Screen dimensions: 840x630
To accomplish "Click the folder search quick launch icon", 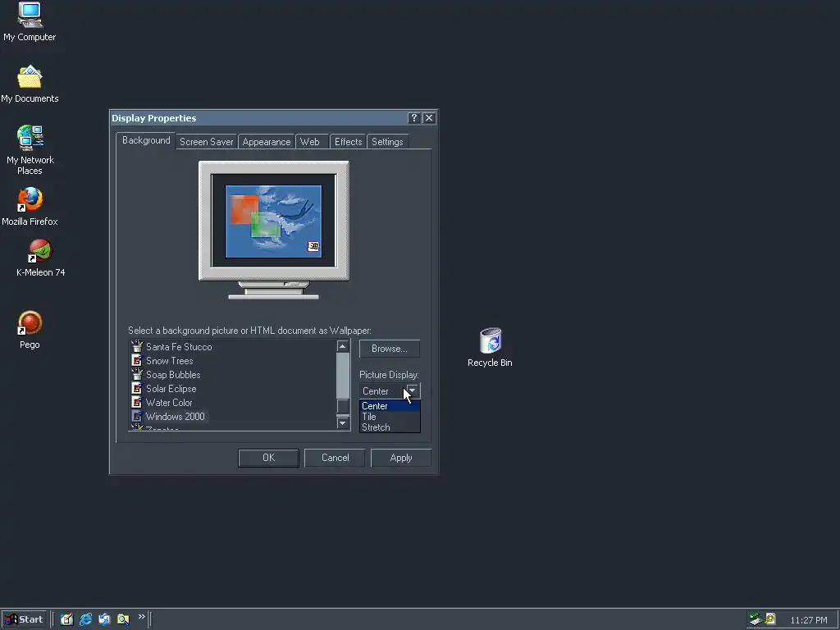I will click(123, 619).
